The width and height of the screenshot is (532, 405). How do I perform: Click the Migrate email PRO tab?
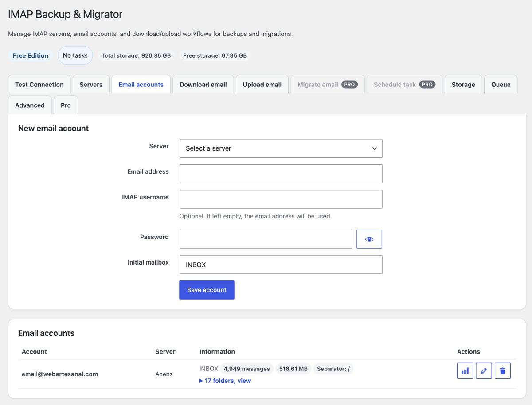328,85
